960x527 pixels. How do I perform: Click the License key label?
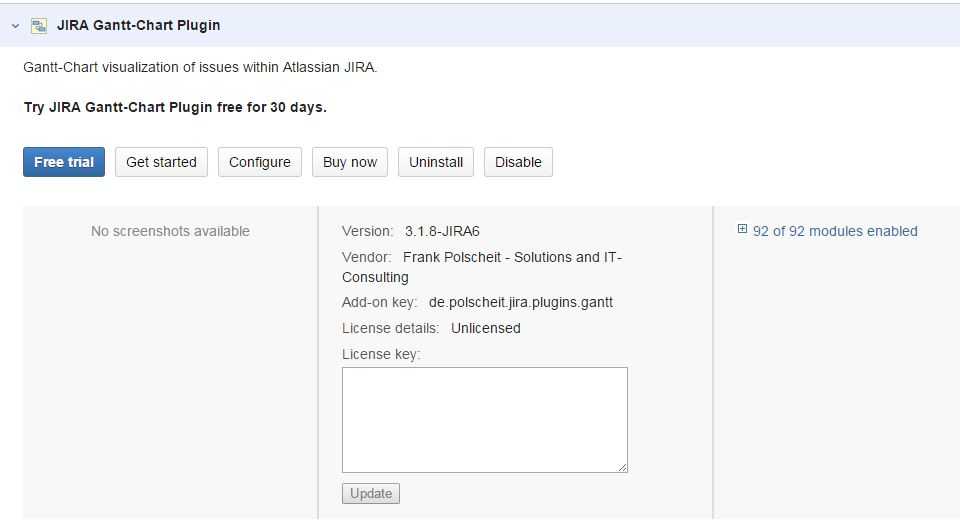[x=381, y=354]
